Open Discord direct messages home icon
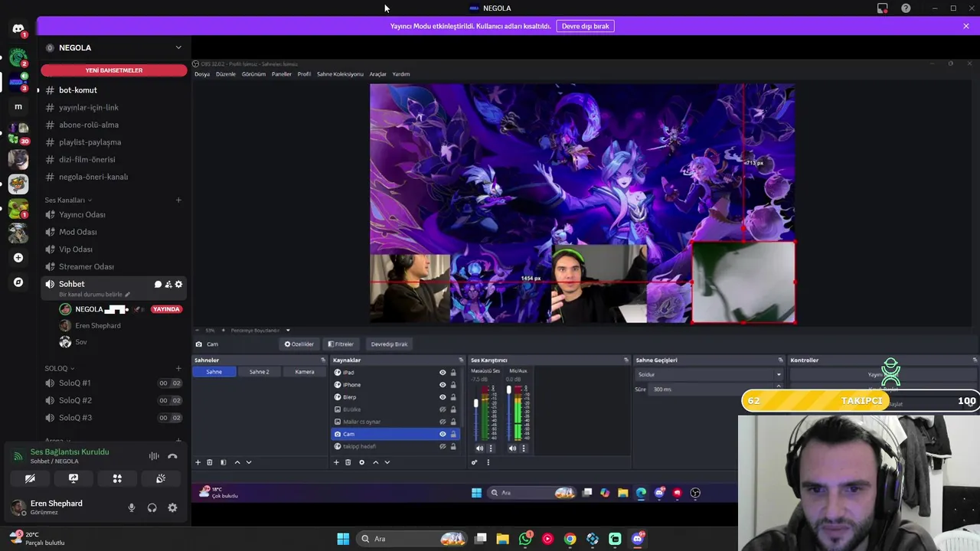This screenshot has height=551, width=980. [18, 29]
